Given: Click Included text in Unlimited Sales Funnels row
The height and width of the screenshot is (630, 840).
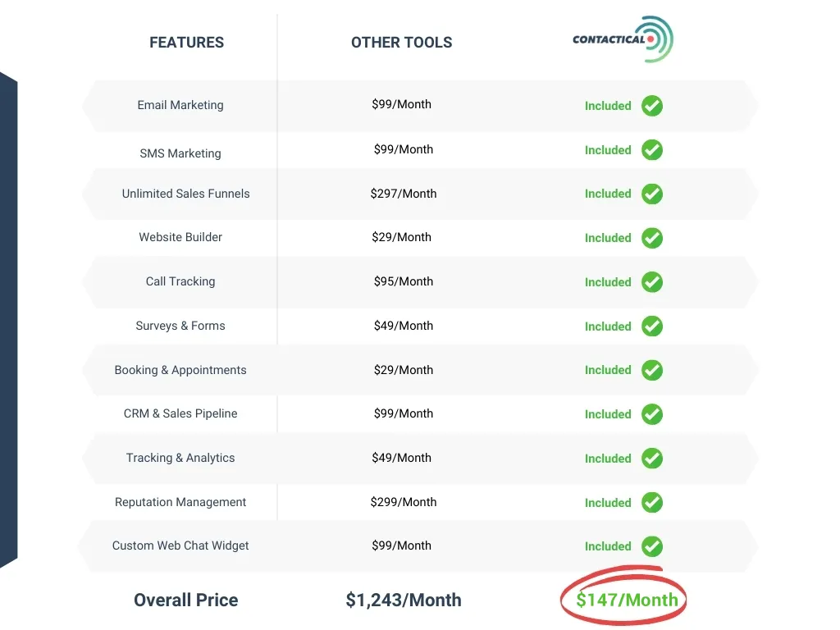Looking at the screenshot, I should pyautogui.click(x=608, y=194).
